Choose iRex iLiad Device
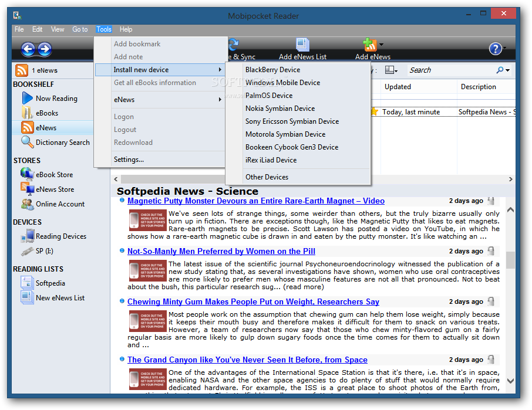Screen dimensions: 532x410 [x=298, y=160]
